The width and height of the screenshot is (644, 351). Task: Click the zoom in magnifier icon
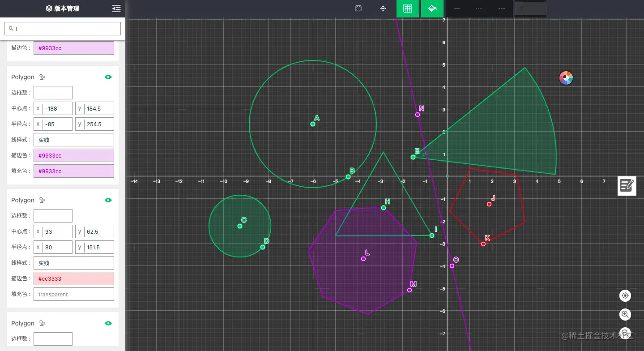[x=625, y=314]
